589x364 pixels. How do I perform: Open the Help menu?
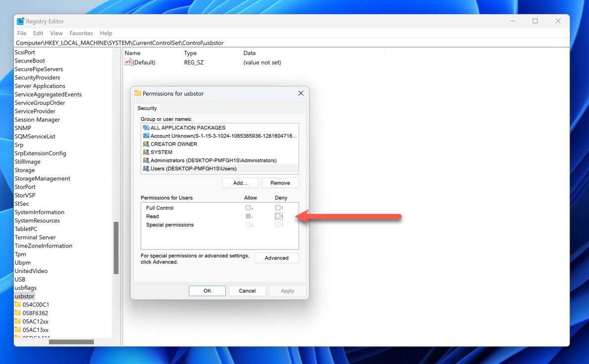106,33
